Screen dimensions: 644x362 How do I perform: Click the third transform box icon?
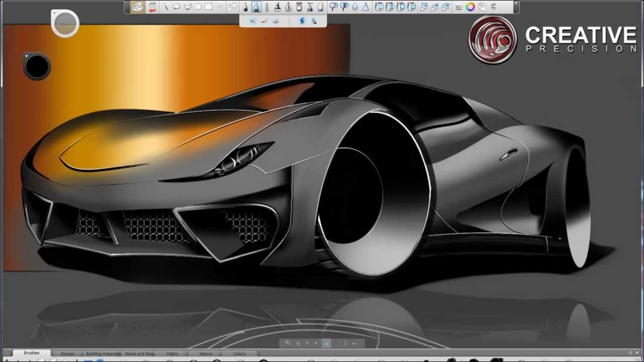(x=446, y=7)
